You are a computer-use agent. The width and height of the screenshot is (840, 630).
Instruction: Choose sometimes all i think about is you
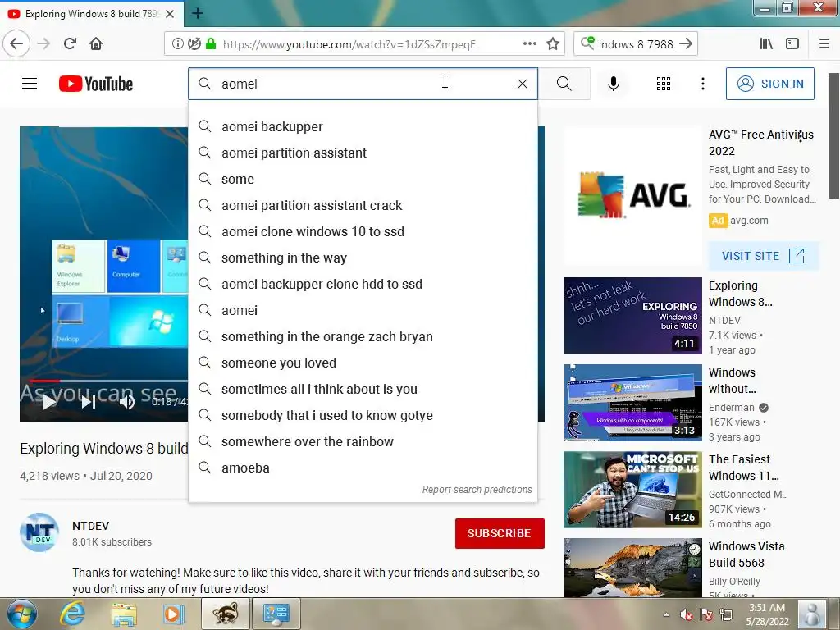point(363,389)
